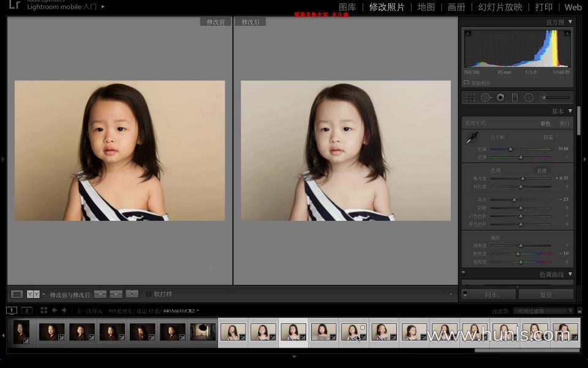Collapse the 直方图 histogram panel
The width and height of the screenshot is (588, 368).
pyautogui.click(x=570, y=22)
